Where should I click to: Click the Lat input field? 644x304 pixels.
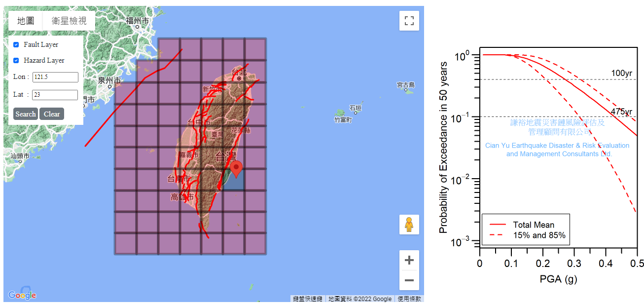(x=55, y=95)
